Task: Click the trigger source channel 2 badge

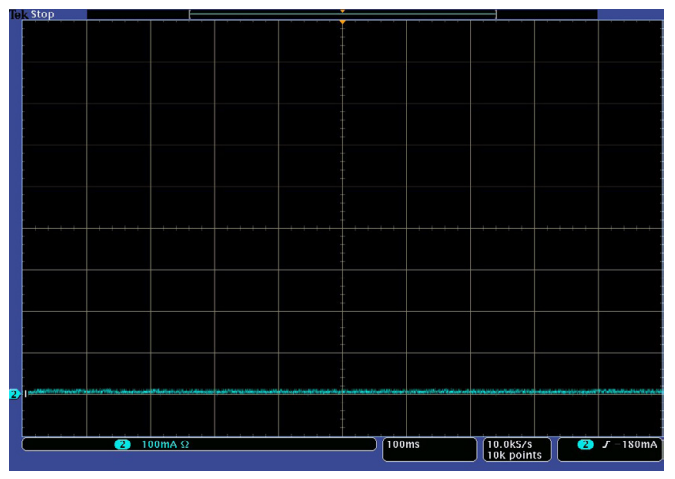Action: coord(585,445)
